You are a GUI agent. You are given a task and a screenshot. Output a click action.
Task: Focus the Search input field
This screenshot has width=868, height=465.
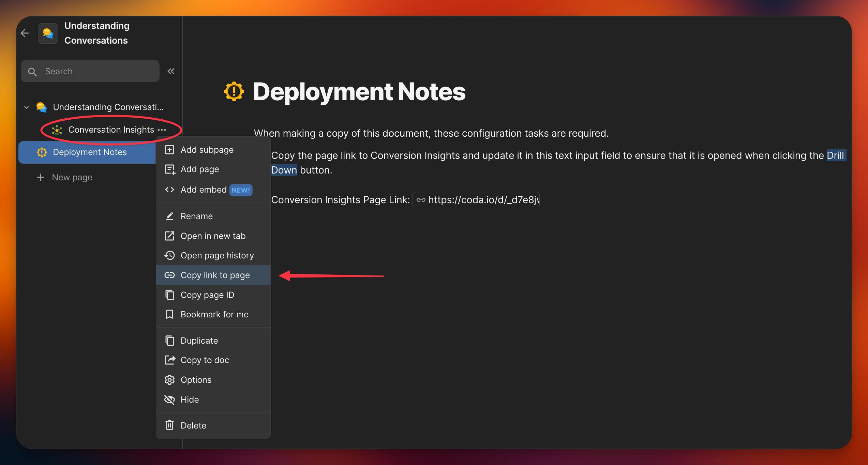90,71
